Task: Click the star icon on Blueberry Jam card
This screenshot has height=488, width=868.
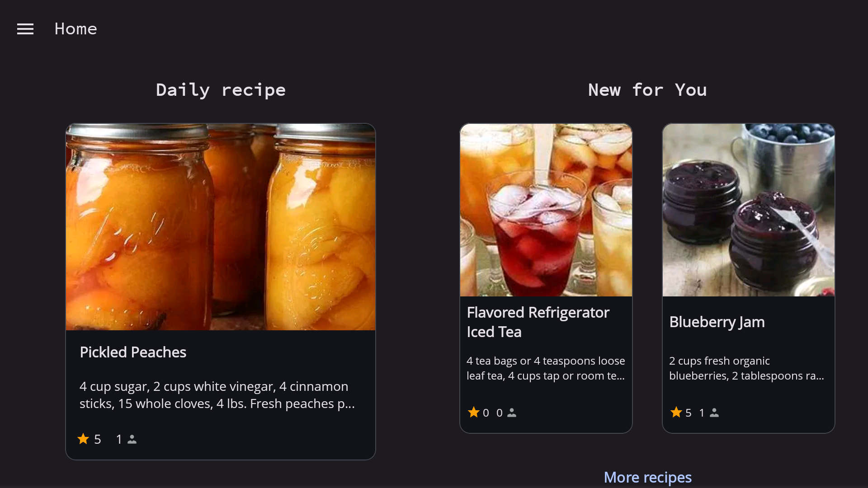Action: [676, 412]
